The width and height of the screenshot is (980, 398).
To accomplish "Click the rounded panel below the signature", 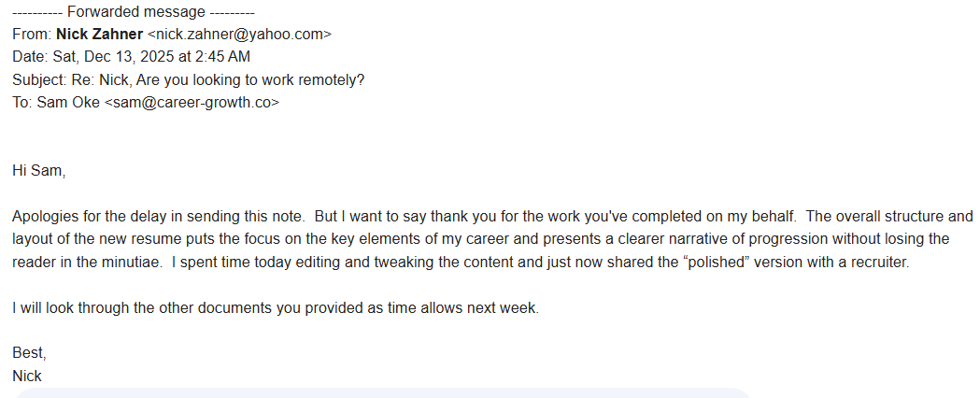I will click(x=383, y=392).
